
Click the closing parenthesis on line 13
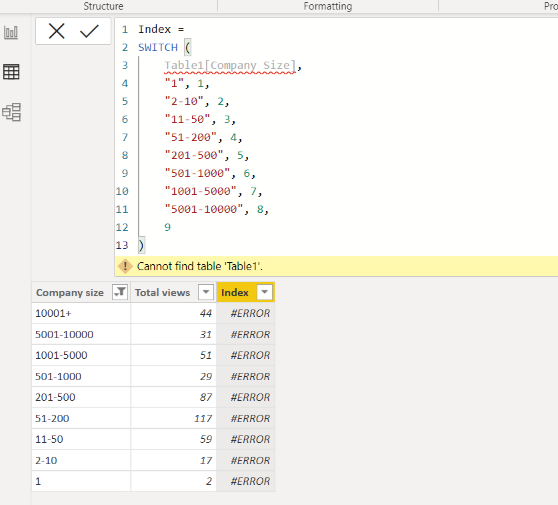[x=141, y=245]
